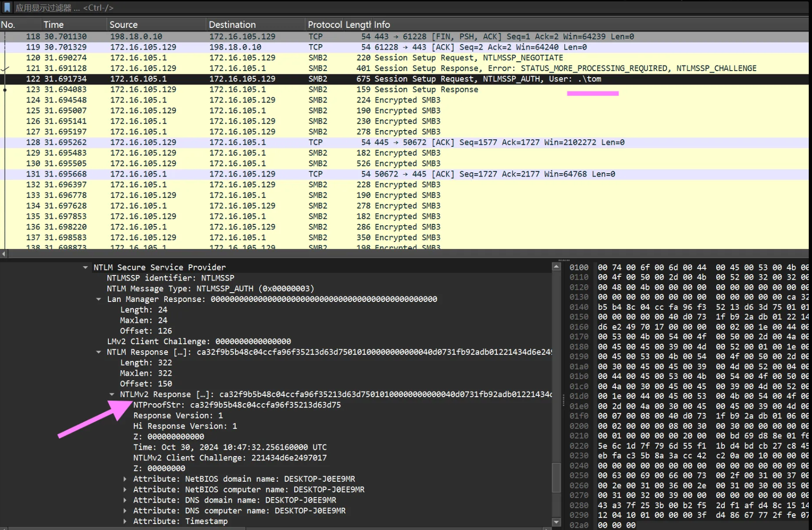812x530 pixels.
Task: Select packet 131 TCP ACK row
Action: pyautogui.click(x=404, y=174)
